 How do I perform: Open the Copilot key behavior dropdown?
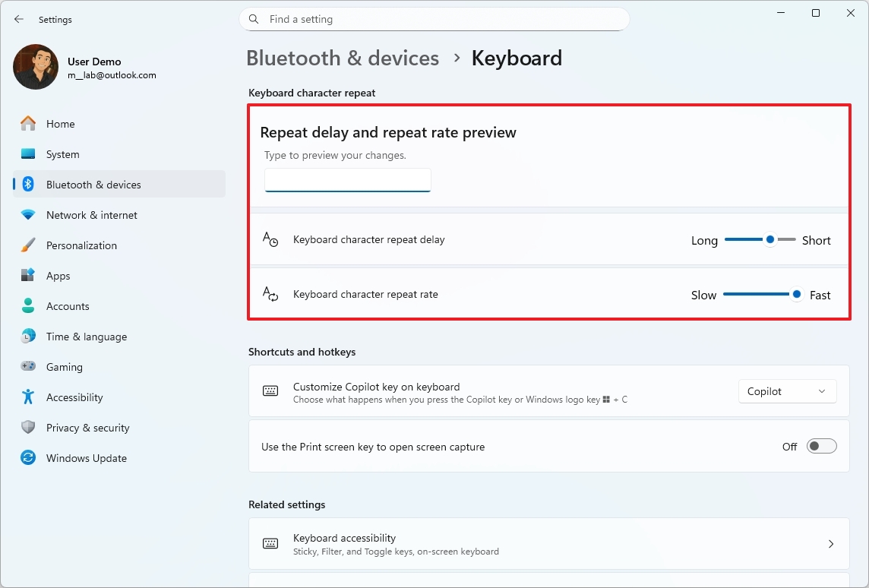click(787, 390)
